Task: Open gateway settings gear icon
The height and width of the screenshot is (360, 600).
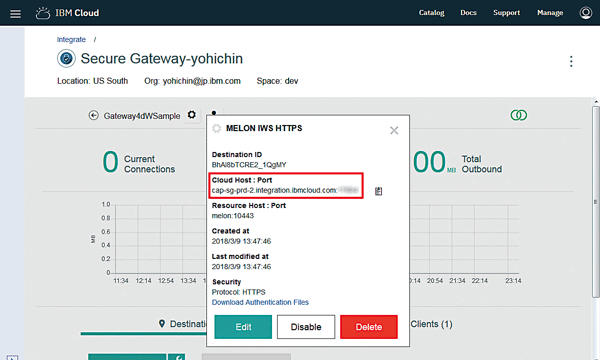Action: 192,114
